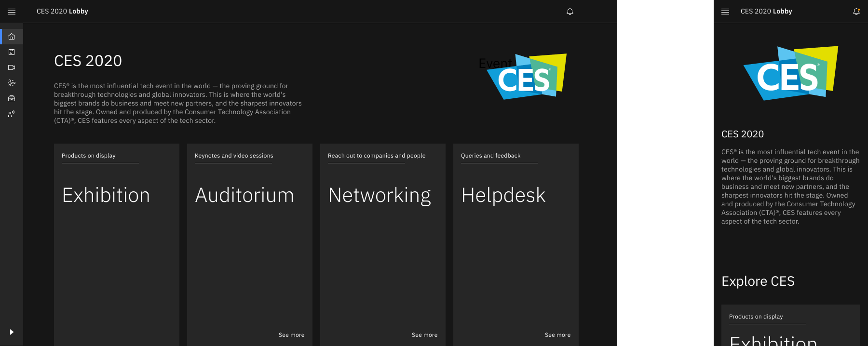Click 'Keynotes and video sessions' label
The height and width of the screenshot is (346, 868).
[x=234, y=156]
